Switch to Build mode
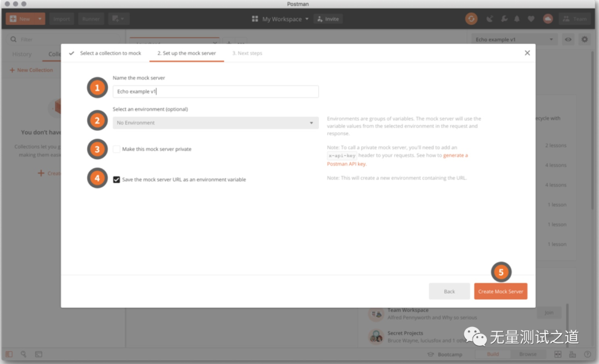Viewport: 599px width, 364px height. (493, 354)
